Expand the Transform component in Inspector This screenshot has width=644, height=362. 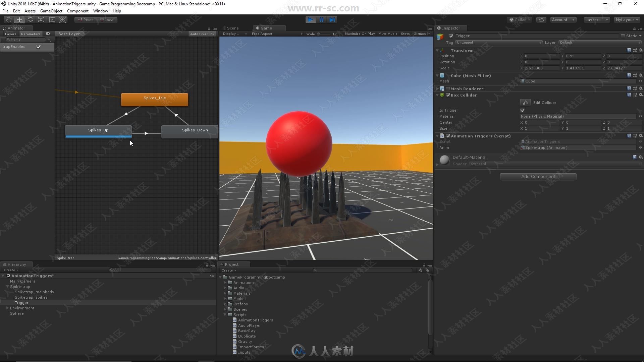(437, 50)
